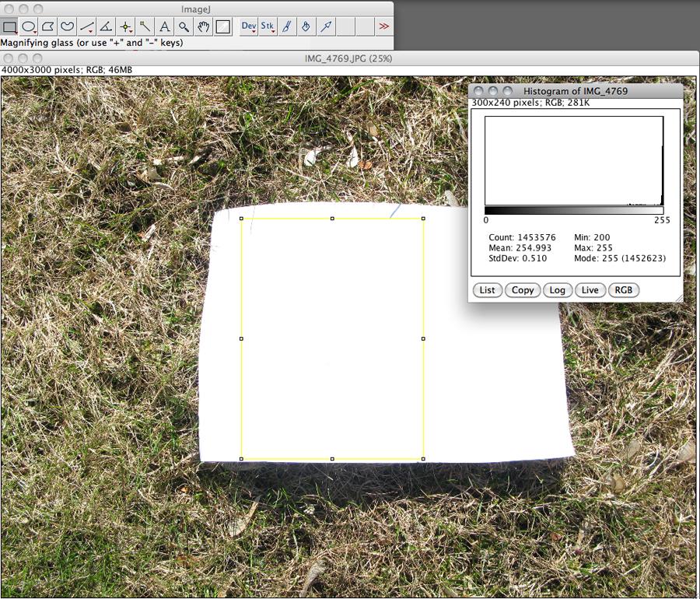This screenshot has width=700, height=599.
Task: Select the Scrolling hand tool
Action: tap(203, 26)
